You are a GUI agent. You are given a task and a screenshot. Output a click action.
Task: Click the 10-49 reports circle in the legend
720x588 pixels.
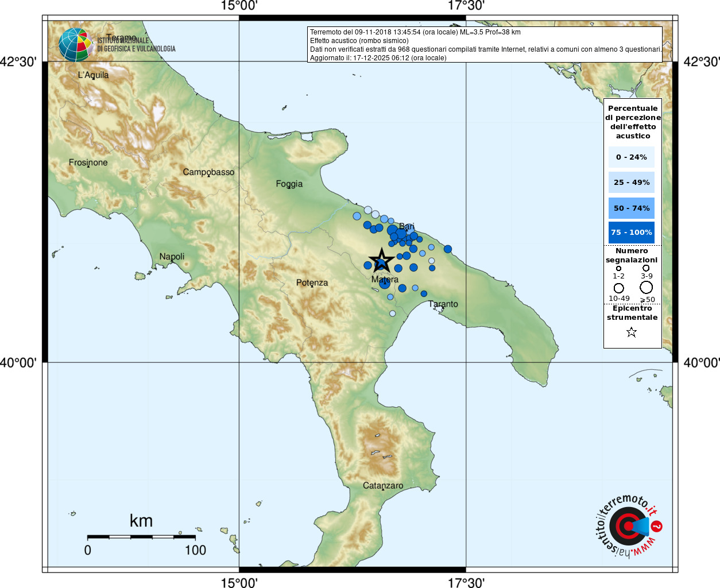click(x=618, y=288)
